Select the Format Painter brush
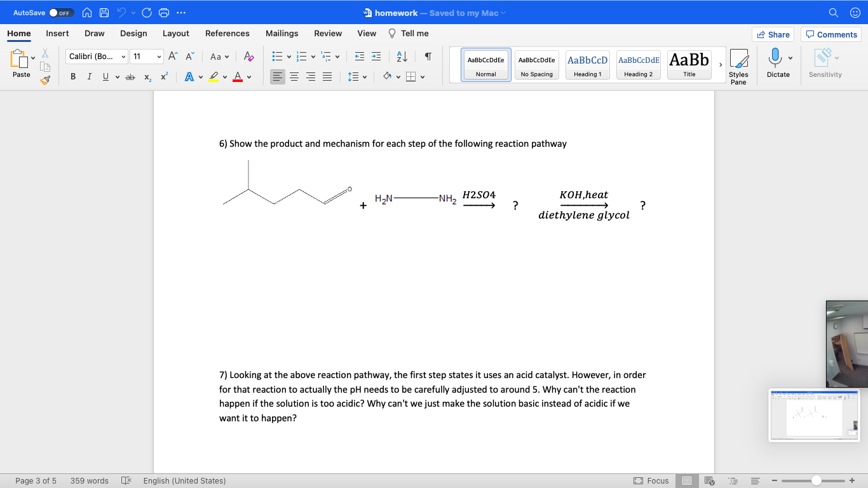 45,80
